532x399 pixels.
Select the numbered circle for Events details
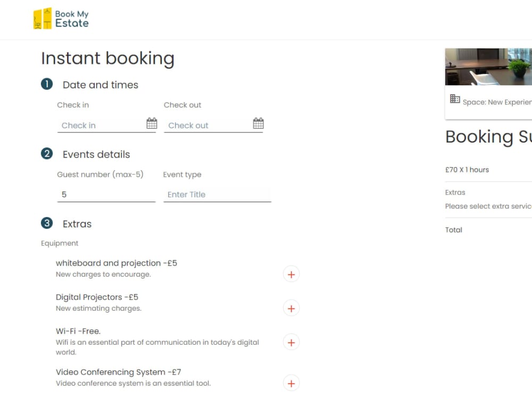pyautogui.click(x=46, y=153)
